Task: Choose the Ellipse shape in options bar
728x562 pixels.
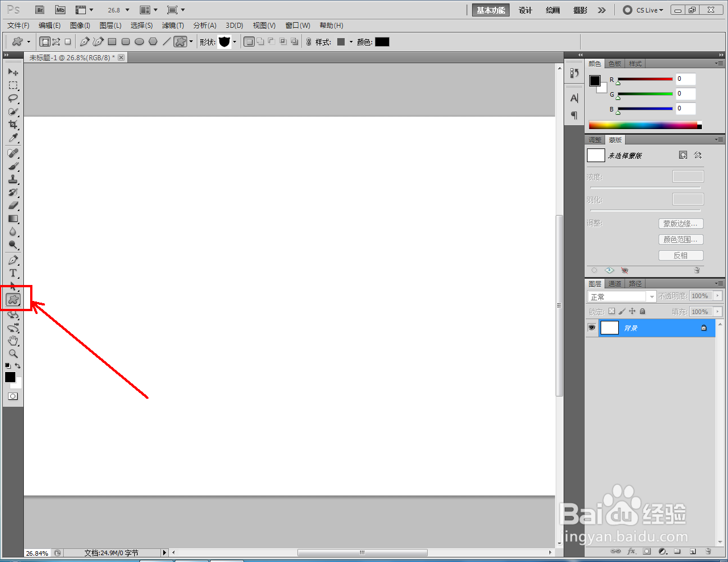Action: (139, 42)
